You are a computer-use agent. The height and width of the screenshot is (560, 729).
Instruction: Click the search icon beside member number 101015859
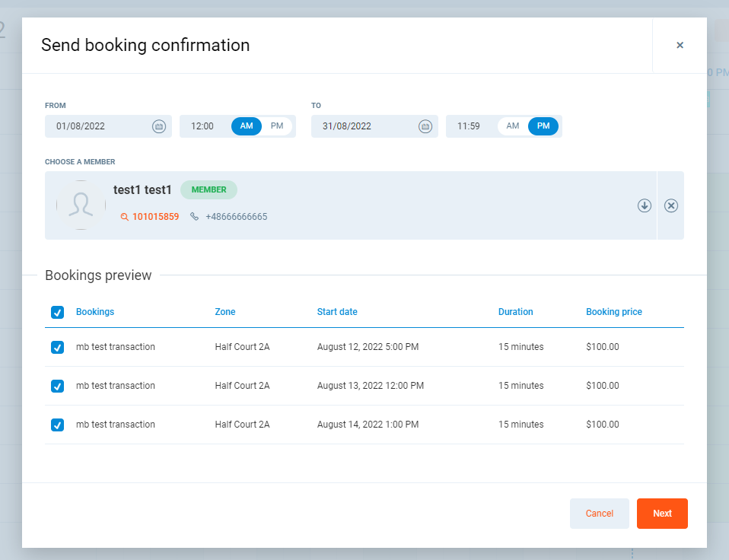click(125, 217)
